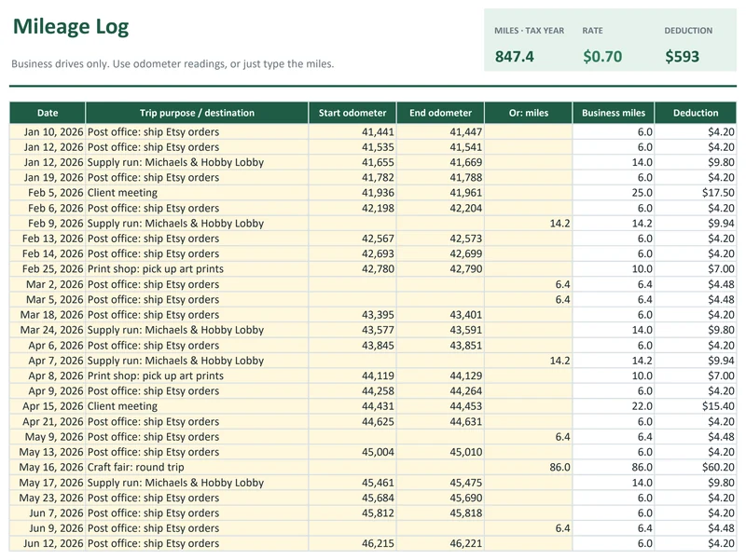Click the Mar 5, 2026 date cell
746x560 pixels.
pyautogui.click(x=48, y=299)
